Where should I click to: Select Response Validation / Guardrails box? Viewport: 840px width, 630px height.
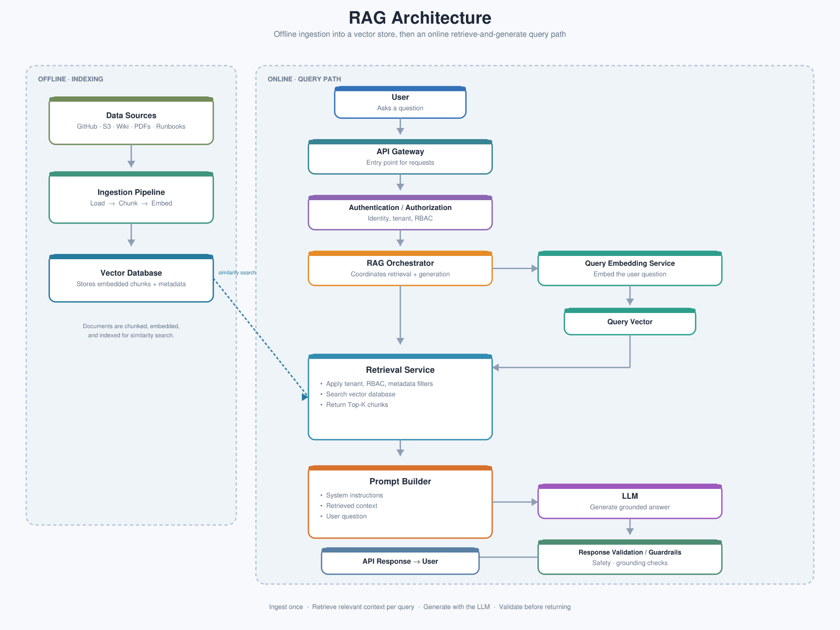click(x=630, y=557)
